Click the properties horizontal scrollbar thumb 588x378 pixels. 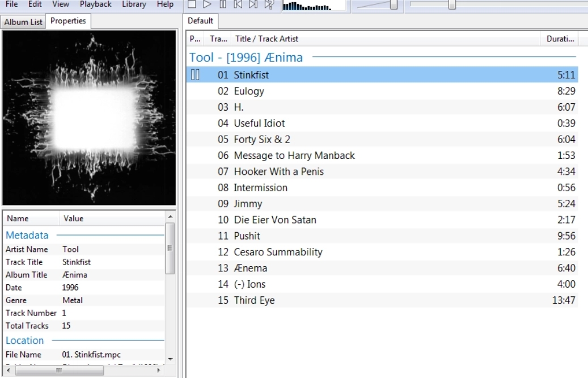[59, 370]
